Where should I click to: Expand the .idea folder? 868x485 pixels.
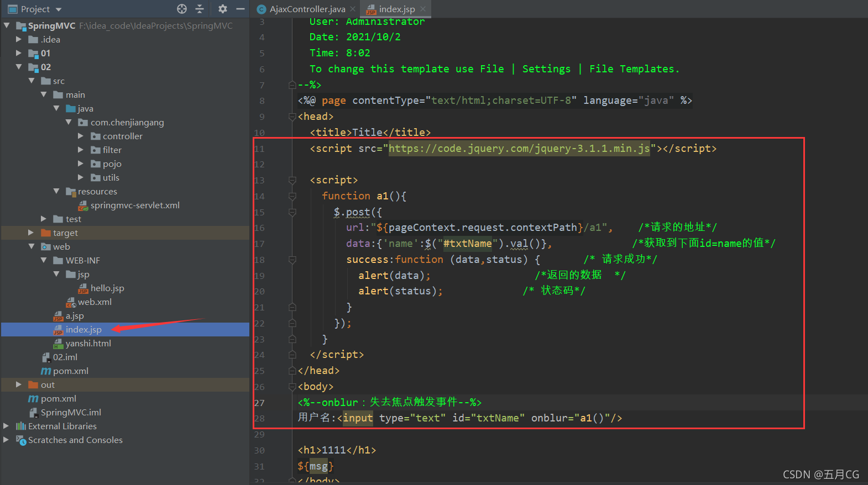(x=19, y=39)
